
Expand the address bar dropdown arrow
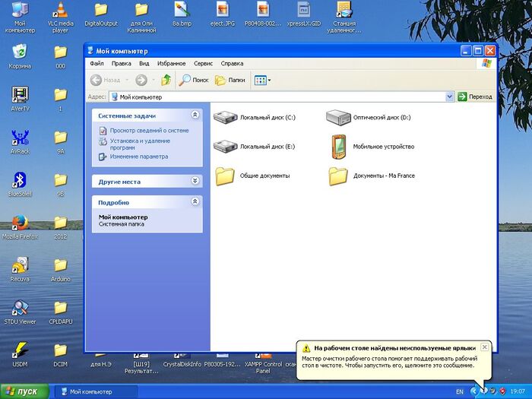coord(450,97)
